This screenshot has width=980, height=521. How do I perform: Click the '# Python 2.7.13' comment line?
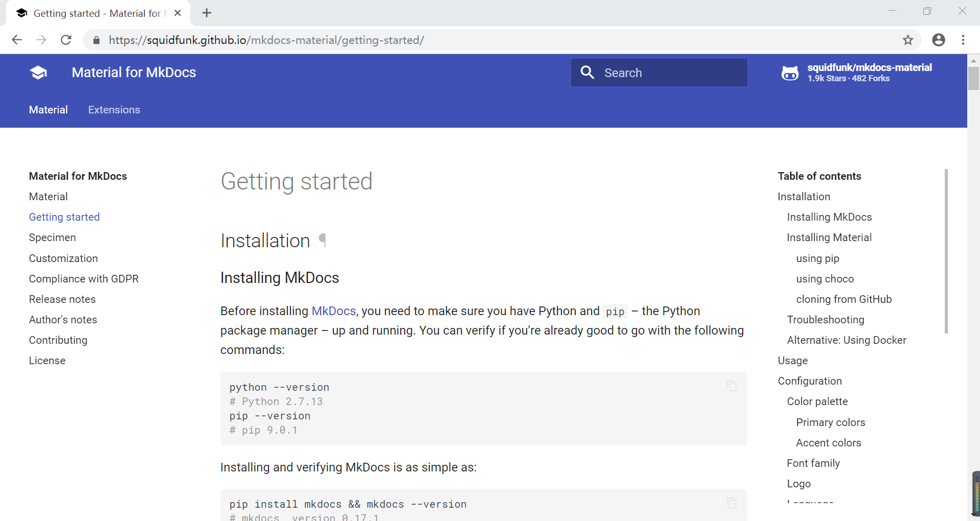coord(276,401)
